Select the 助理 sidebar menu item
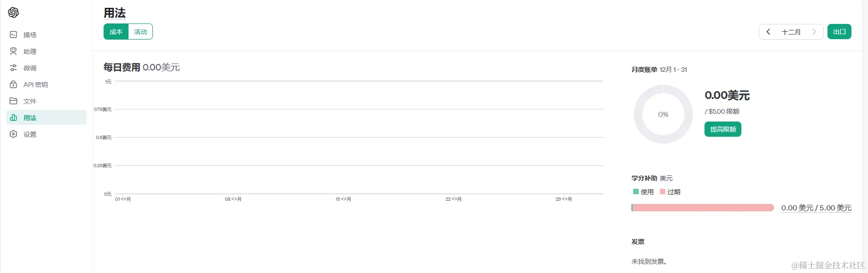 [x=30, y=52]
